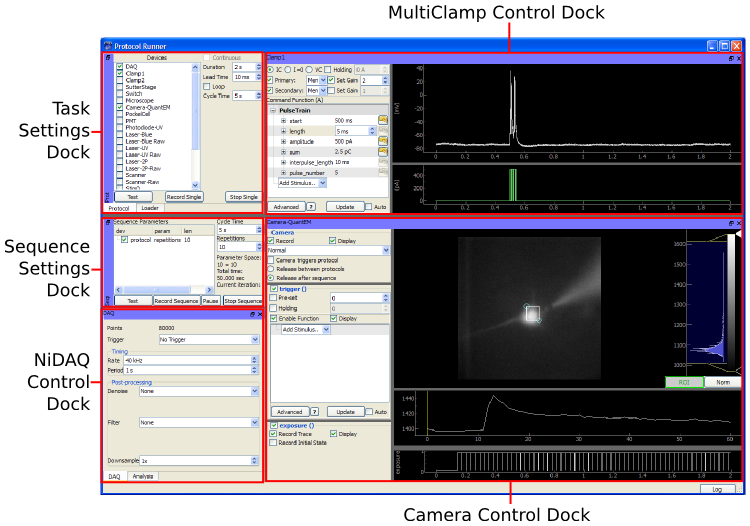Reset the PulseTrain start parameter to default
The width and height of the screenshot is (750, 526).
[x=383, y=120]
